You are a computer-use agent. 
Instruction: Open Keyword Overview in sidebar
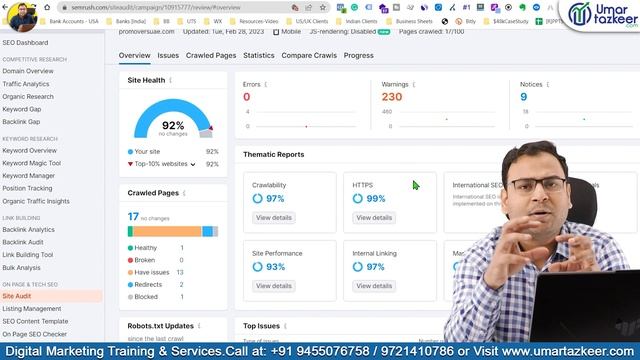(x=29, y=151)
